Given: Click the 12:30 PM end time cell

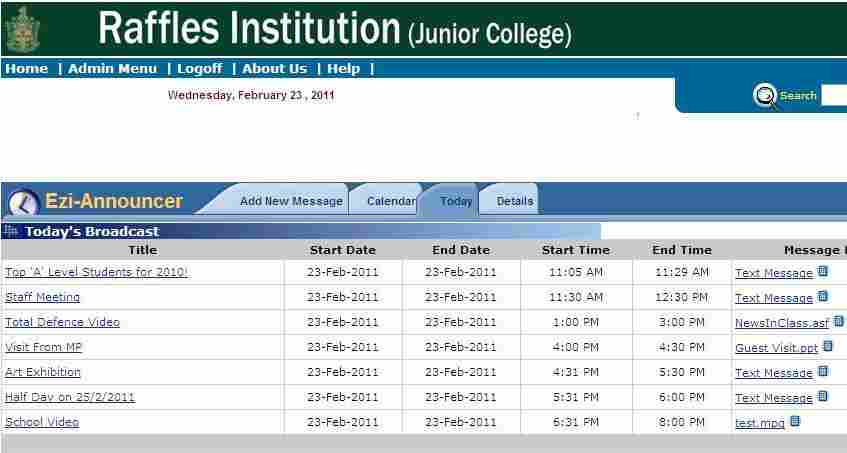Looking at the screenshot, I should click(682, 297).
